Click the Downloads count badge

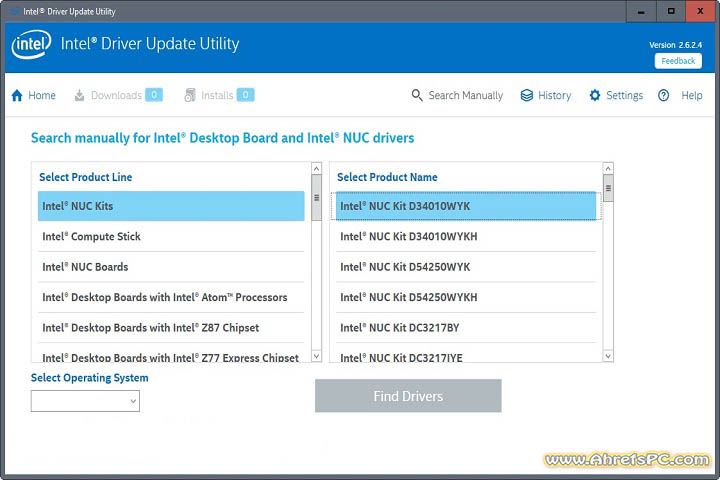coord(154,95)
